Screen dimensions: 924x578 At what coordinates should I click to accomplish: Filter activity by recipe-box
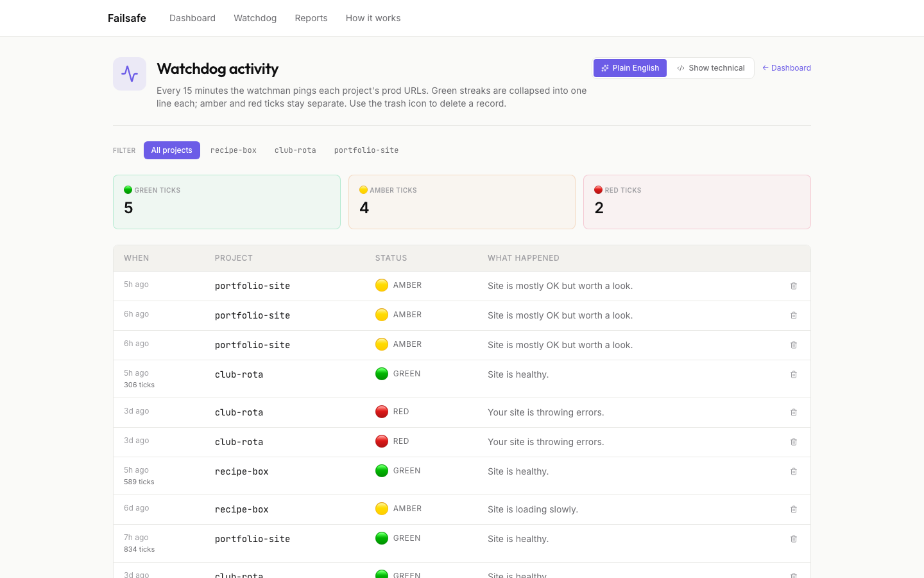pos(234,150)
